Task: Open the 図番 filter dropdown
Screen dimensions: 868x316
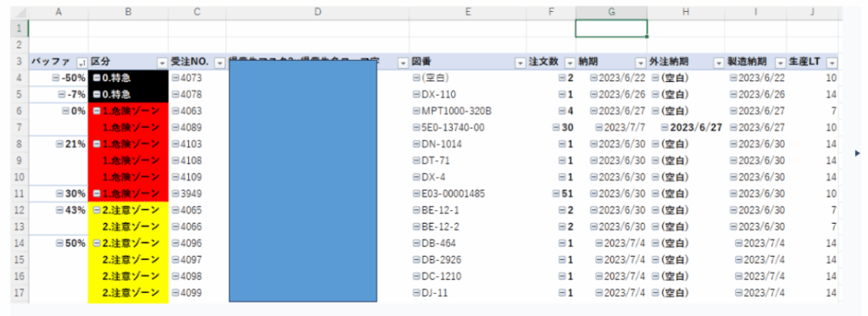Action: pyautogui.click(x=520, y=63)
